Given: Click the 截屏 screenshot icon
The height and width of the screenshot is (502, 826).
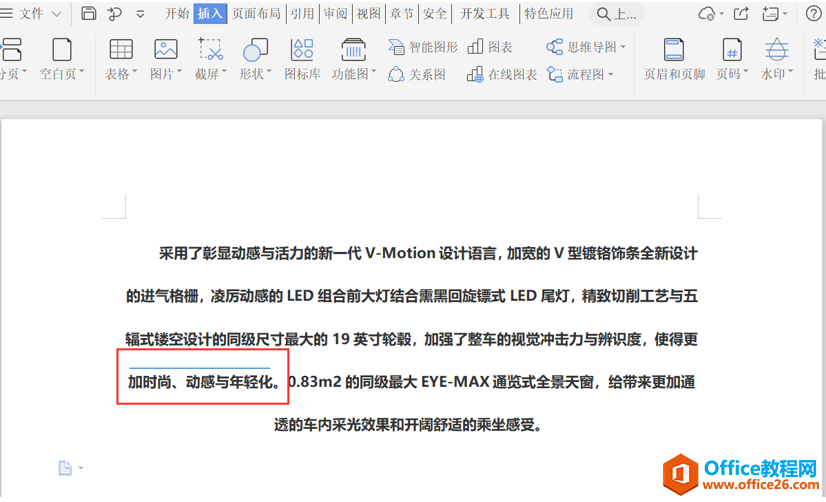Looking at the screenshot, I should [x=210, y=49].
